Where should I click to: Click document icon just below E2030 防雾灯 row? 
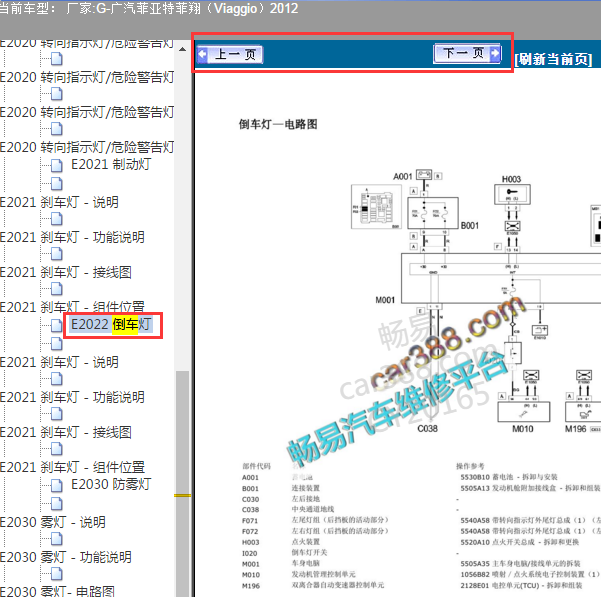tap(57, 504)
